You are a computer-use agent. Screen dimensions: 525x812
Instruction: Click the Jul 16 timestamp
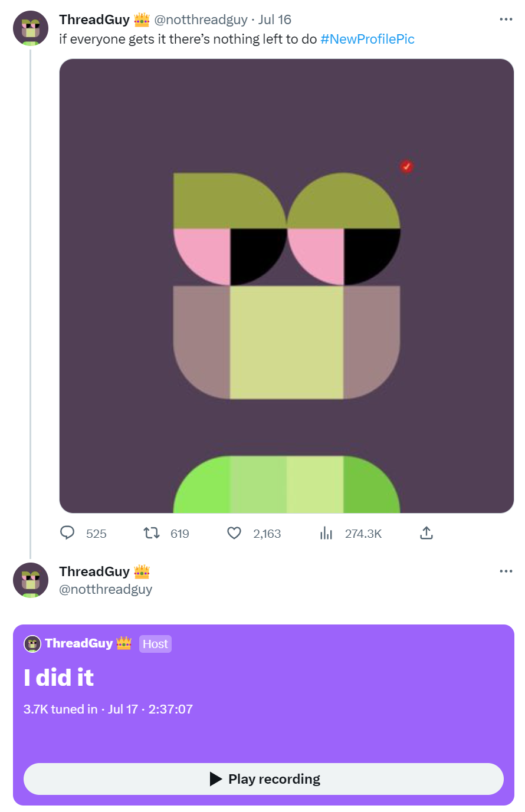(275, 19)
